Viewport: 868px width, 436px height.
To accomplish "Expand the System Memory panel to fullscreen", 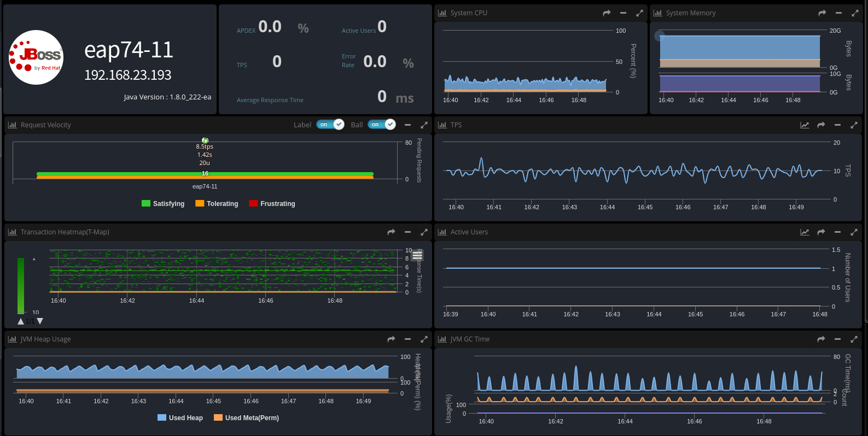I will click(x=855, y=13).
